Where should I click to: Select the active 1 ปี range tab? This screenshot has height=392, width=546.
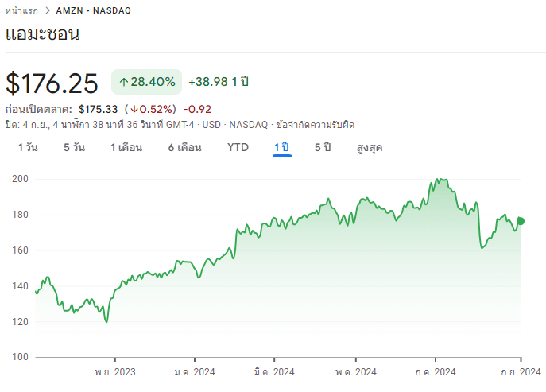pos(281,147)
